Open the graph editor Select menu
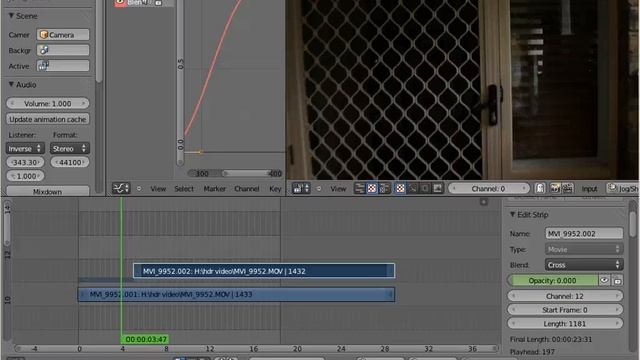This screenshot has width=640, height=360. pyautogui.click(x=184, y=189)
